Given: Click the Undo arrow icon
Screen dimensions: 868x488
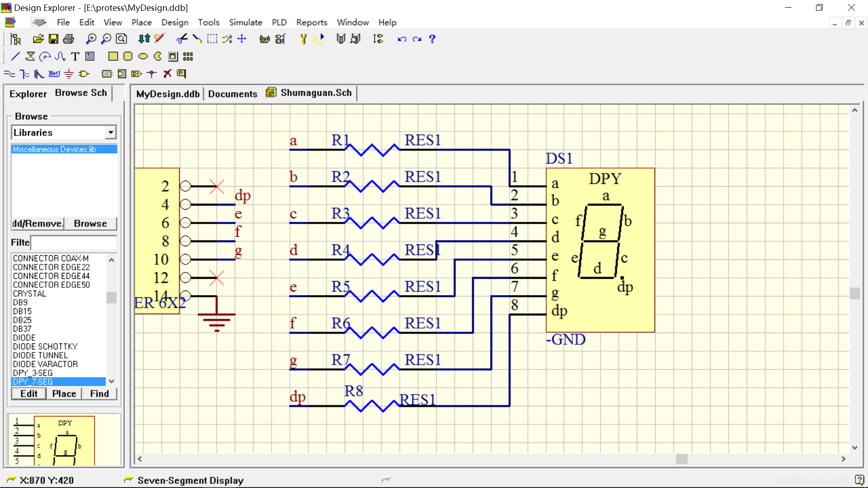Looking at the screenshot, I should [401, 39].
